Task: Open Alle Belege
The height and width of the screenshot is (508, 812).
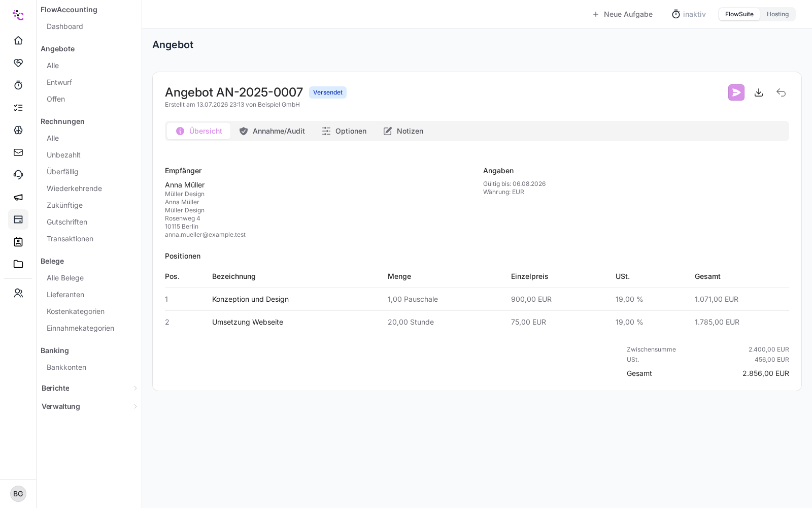Action: click(65, 278)
